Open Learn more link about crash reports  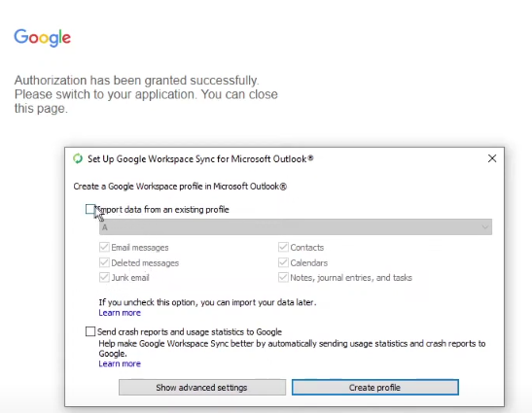point(120,363)
